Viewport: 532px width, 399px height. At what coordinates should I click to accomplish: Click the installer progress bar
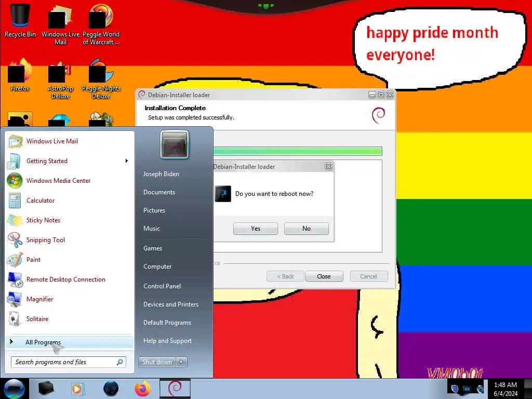[298, 151]
